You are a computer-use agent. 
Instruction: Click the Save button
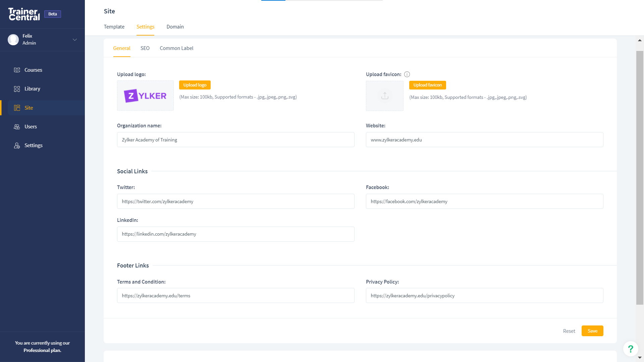coord(592,331)
